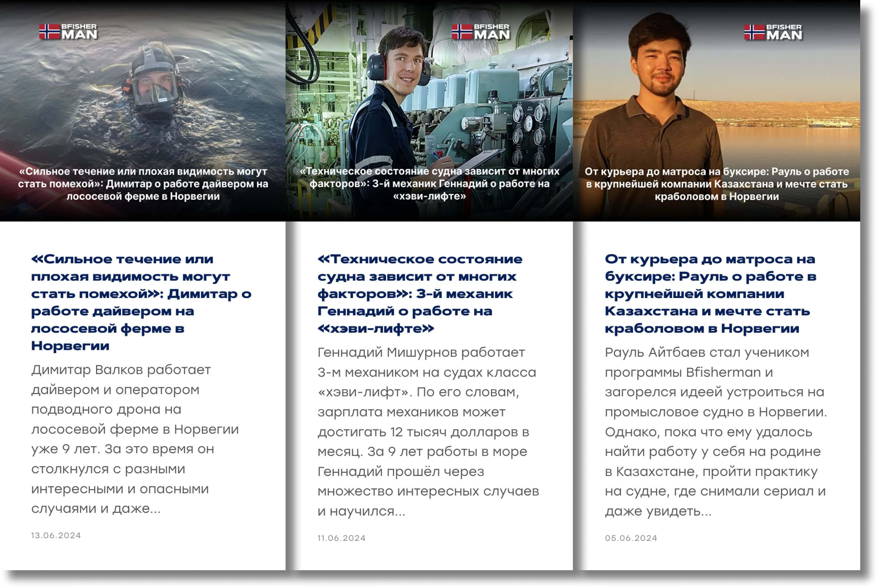Click the date 11.06.2024
Image resolution: width=878 pixels, height=588 pixels.
tap(342, 538)
